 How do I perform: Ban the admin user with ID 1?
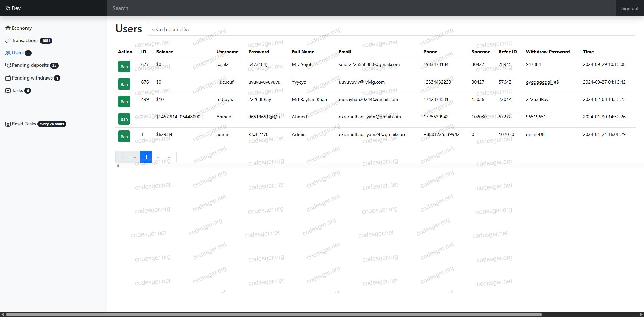click(124, 137)
